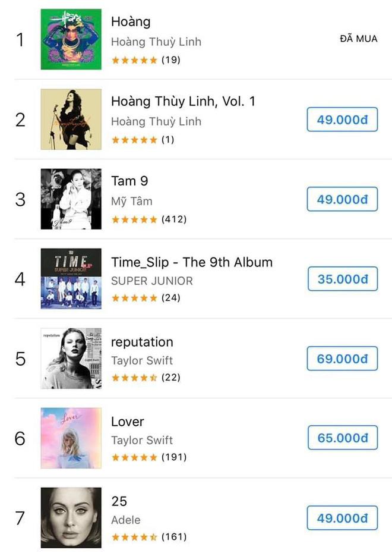
Task: Click the 49.000đ button for Hoàng Thùy Linh, Vol. 1
Action: click(342, 119)
